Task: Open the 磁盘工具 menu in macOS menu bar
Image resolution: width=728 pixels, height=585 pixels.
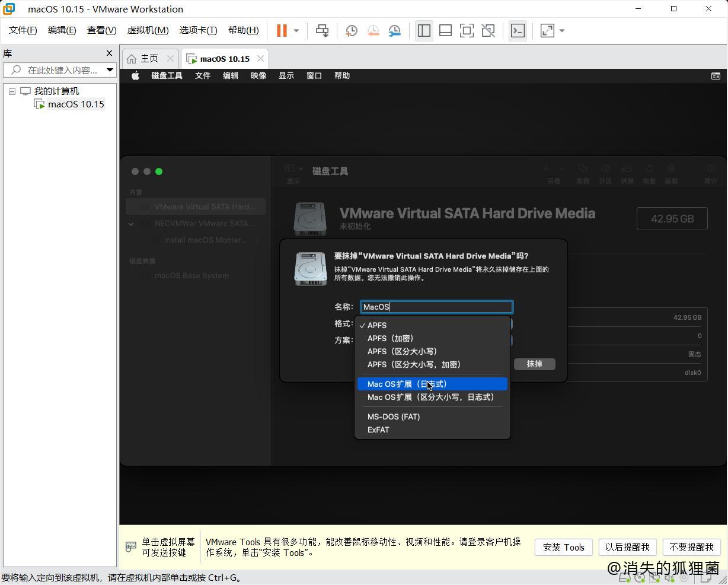Action: click(167, 76)
